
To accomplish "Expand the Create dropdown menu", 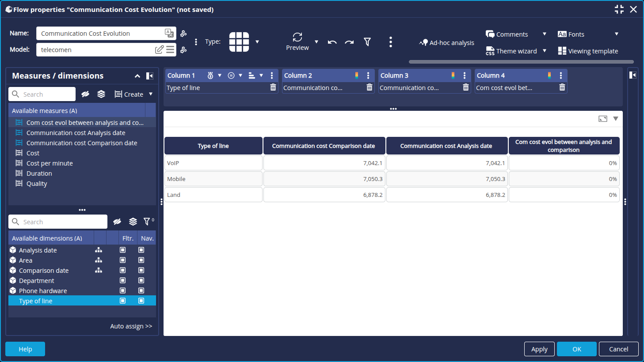I will pos(151,94).
